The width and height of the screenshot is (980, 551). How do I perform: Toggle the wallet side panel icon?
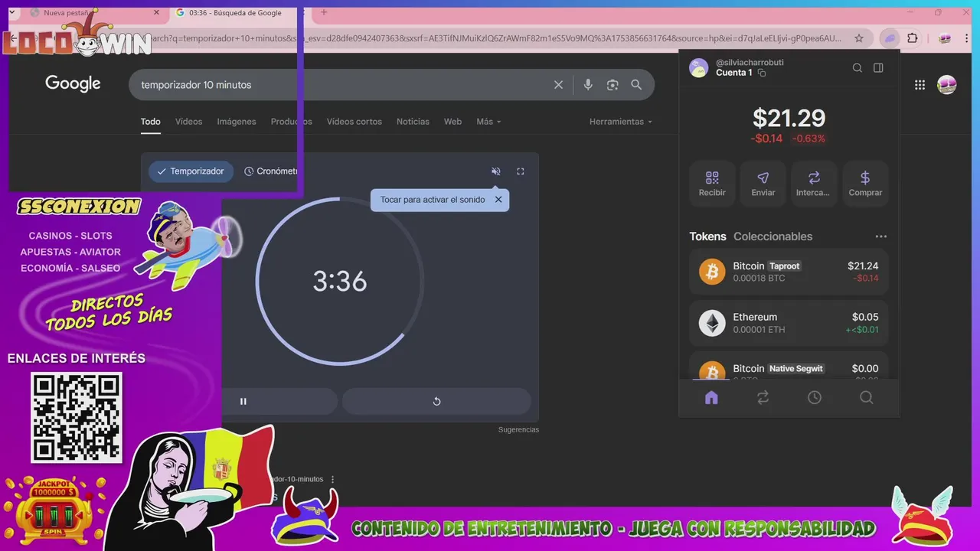(x=878, y=67)
